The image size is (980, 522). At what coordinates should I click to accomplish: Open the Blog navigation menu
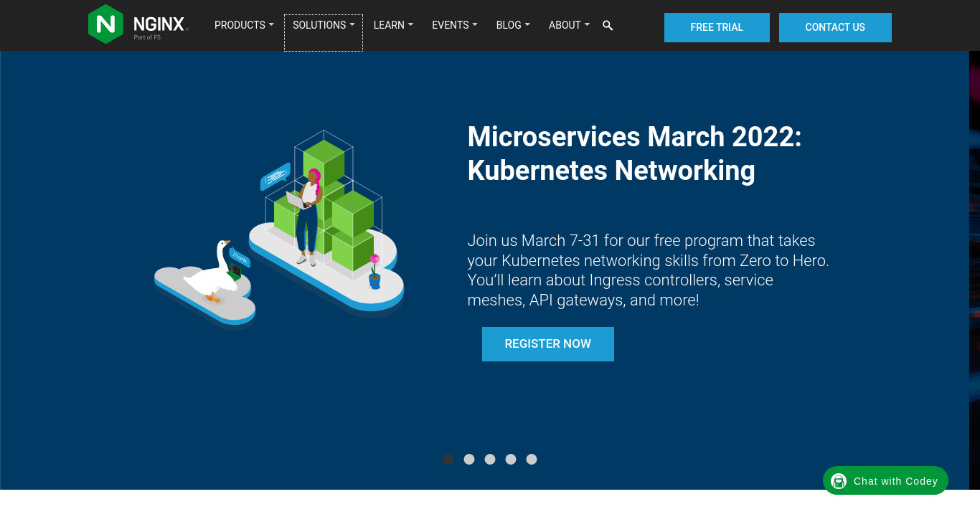click(513, 25)
